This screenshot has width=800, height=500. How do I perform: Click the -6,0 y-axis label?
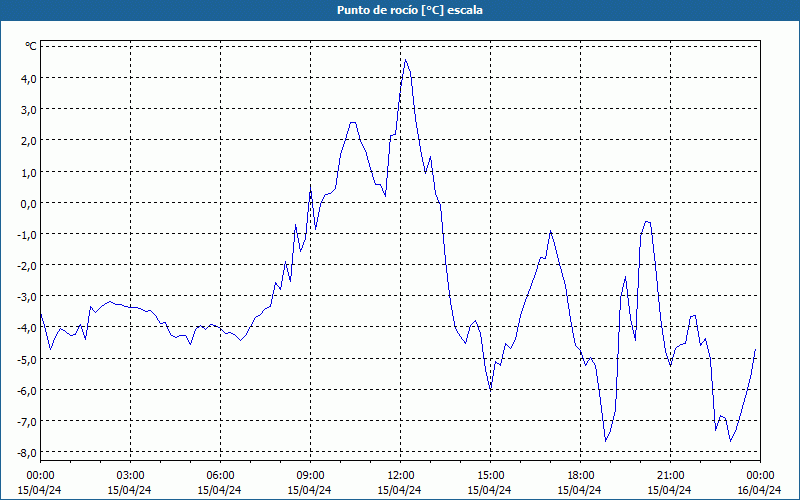coord(27,390)
